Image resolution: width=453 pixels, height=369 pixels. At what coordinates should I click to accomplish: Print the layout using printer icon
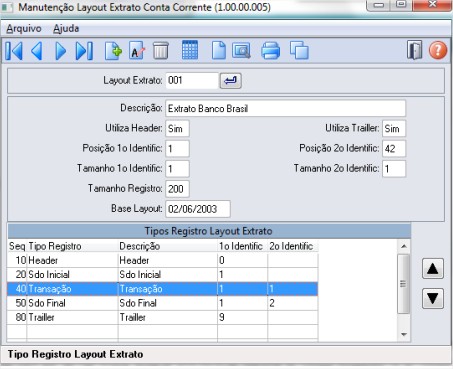[270, 51]
